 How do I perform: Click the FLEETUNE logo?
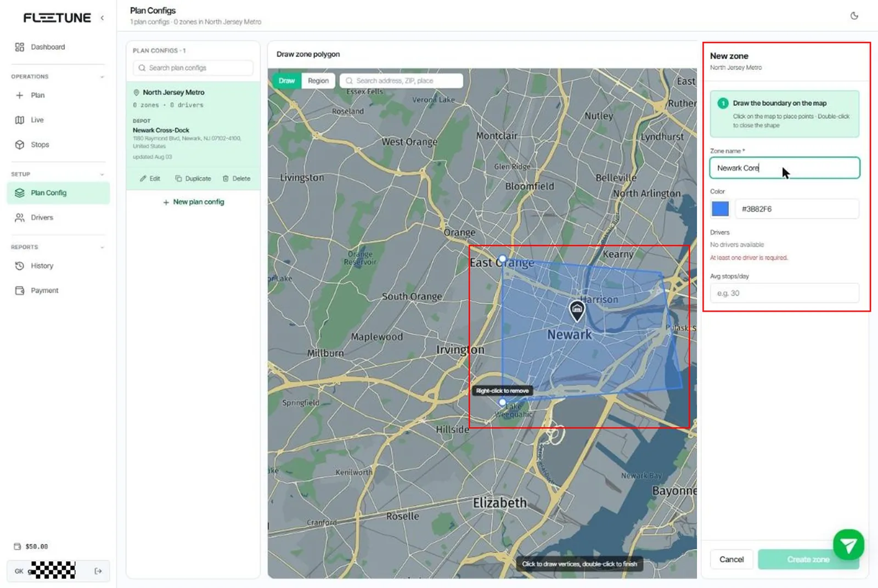(57, 18)
